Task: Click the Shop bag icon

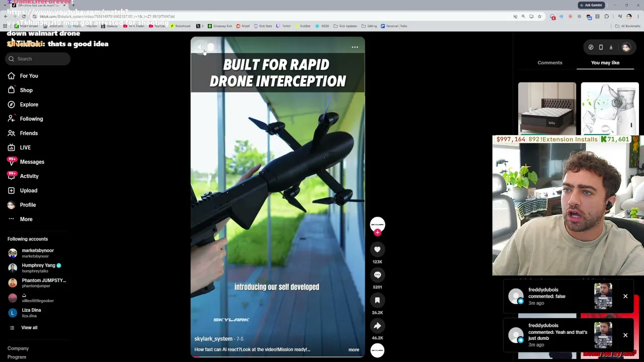Action: coord(11,90)
